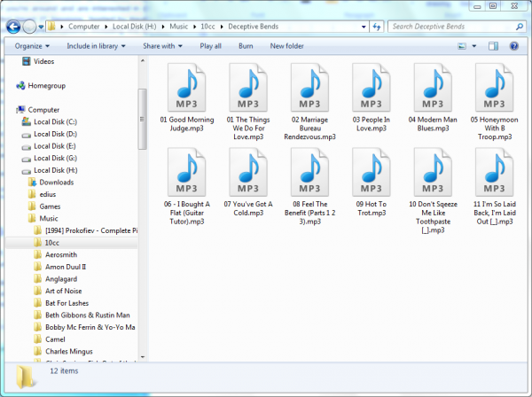Click the Videos library icon
This screenshot has width=532, height=397.
coord(26,61)
